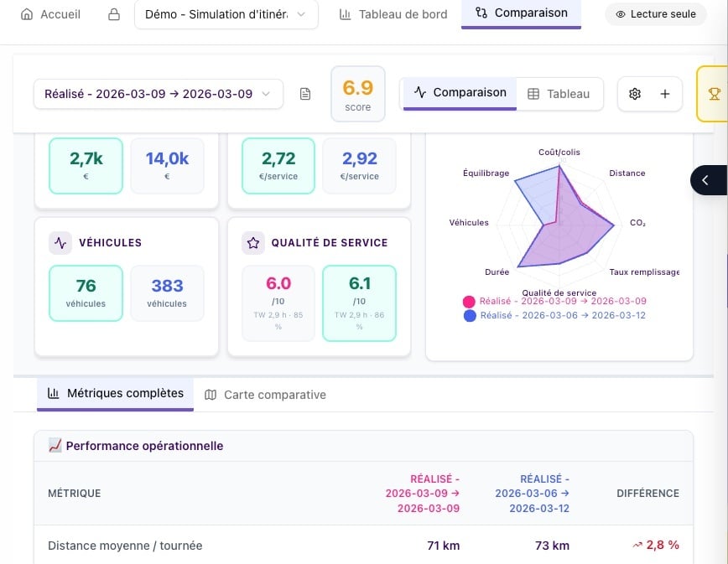Click the 2,72 €/service card
This screenshot has height=564, width=728.
pos(278,166)
